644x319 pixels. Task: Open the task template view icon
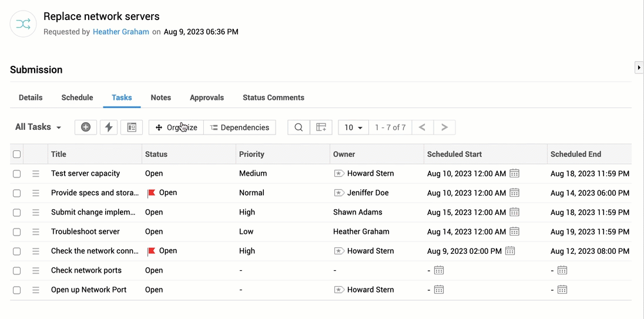132,127
